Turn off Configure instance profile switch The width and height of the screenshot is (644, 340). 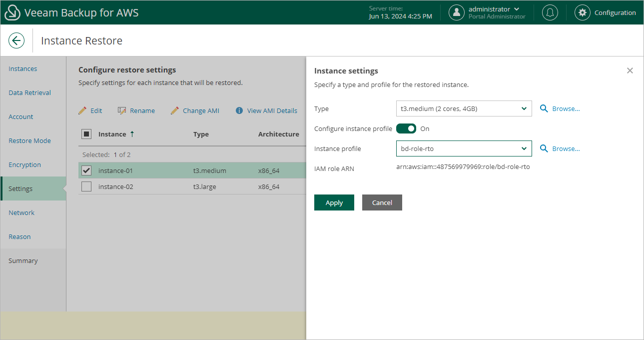(406, 128)
